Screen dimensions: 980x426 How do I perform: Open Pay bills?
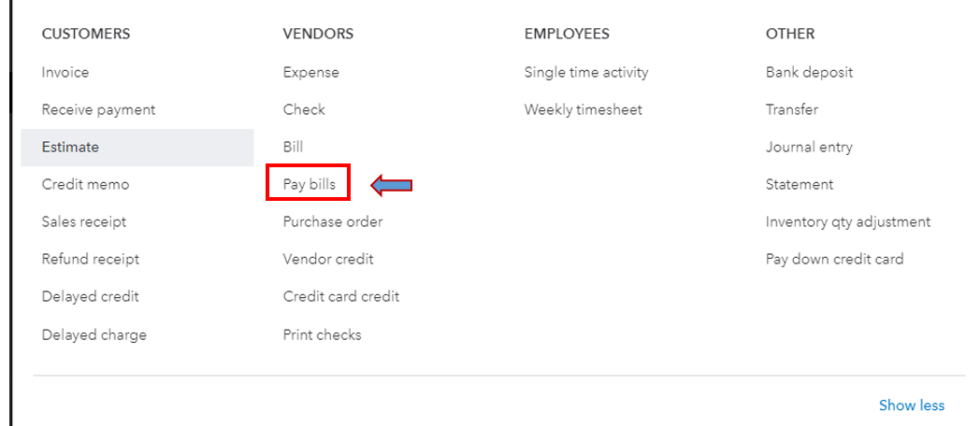click(309, 184)
